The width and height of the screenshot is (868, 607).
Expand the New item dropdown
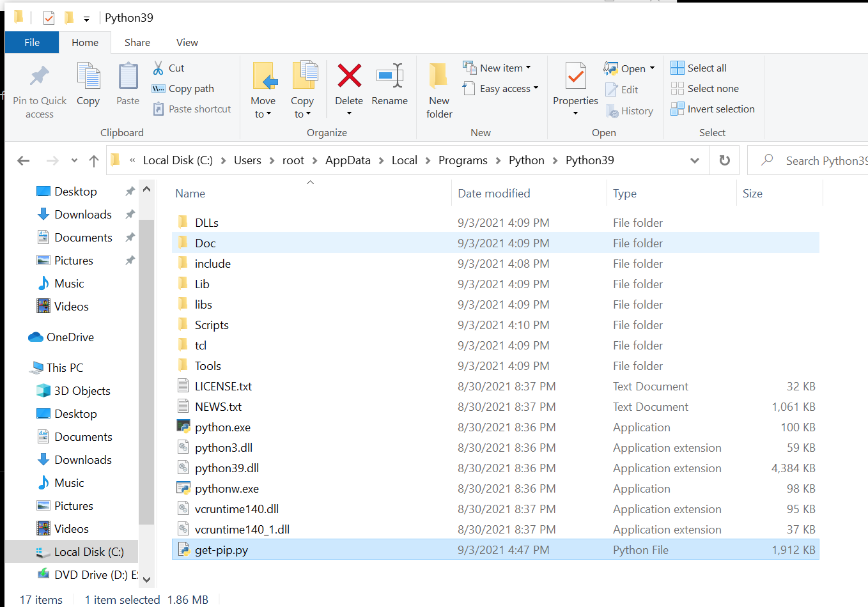(x=529, y=68)
